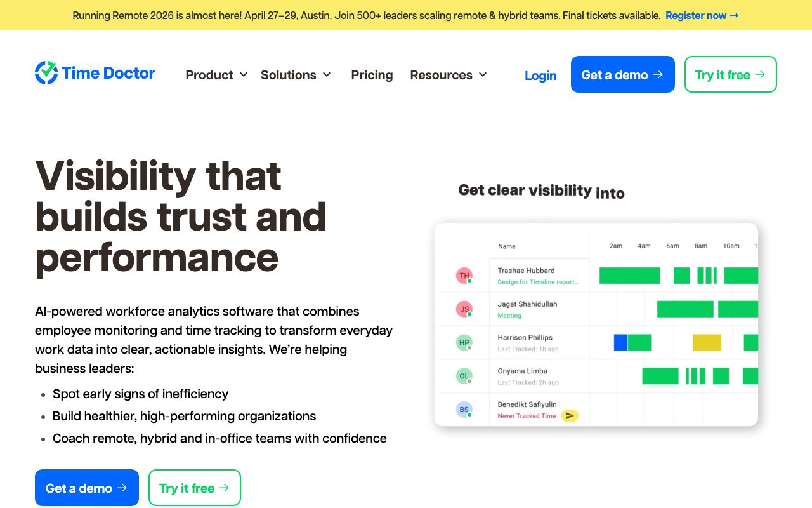Click the yellow send icon by Never Tracked Time

[570, 416]
